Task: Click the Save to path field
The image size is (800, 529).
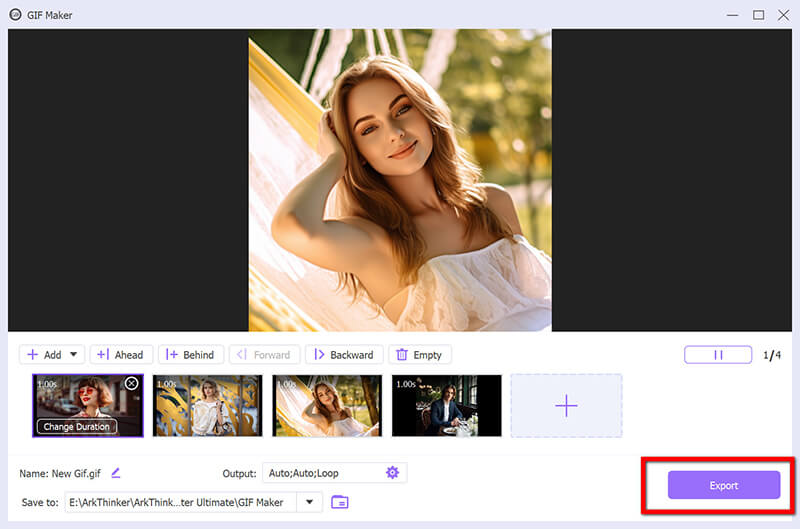Action: click(x=193, y=502)
